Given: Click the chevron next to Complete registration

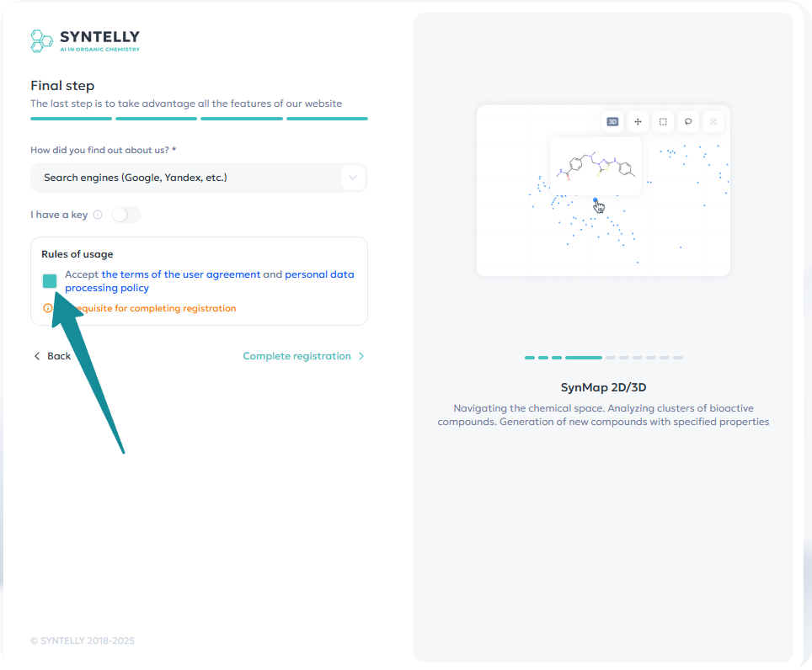Looking at the screenshot, I should coord(361,356).
